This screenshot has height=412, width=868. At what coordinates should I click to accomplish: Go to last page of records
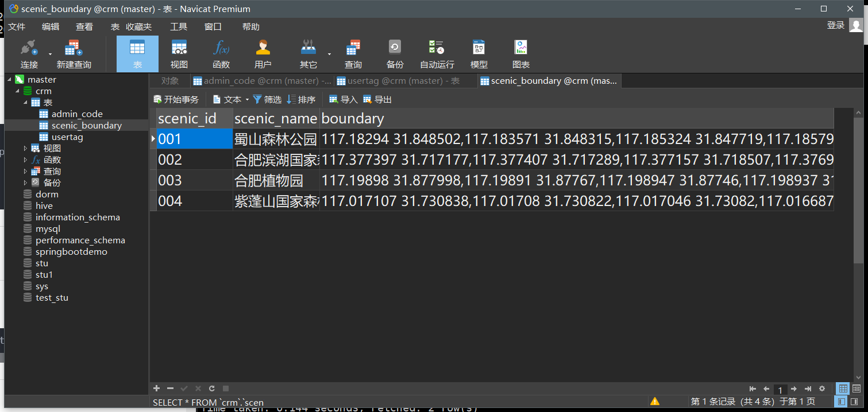click(x=808, y=388)
